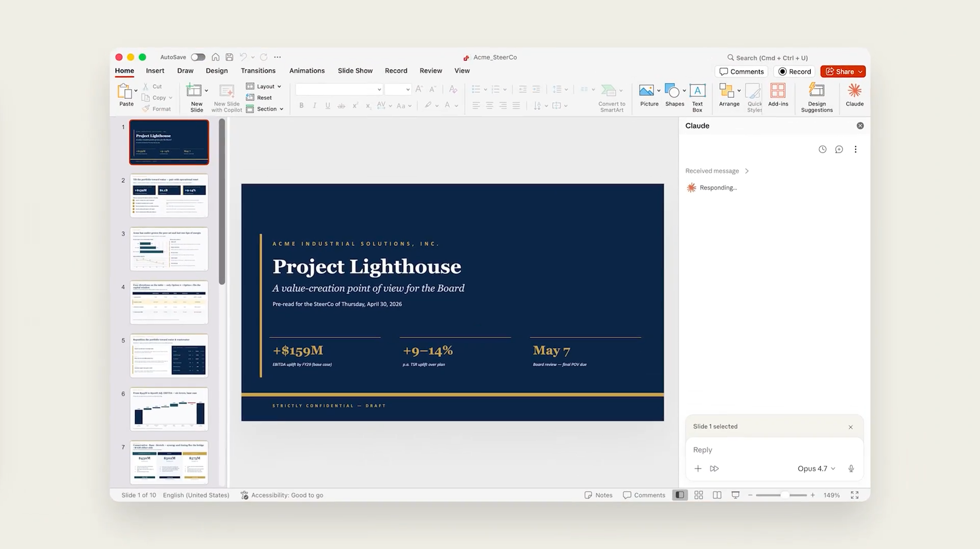The image size is (980, 549).
Task: Start a new chat in Claude panel
Action: 839,149
